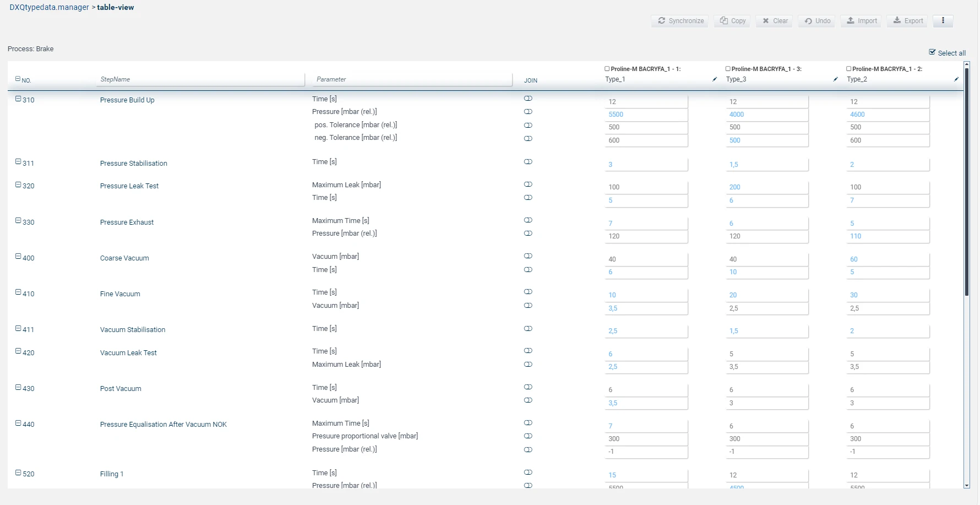This screenshot has width=980, height=505.
Task: Select Pressure Equalisation After Vacuum NOK step
Action: (164, 425)
